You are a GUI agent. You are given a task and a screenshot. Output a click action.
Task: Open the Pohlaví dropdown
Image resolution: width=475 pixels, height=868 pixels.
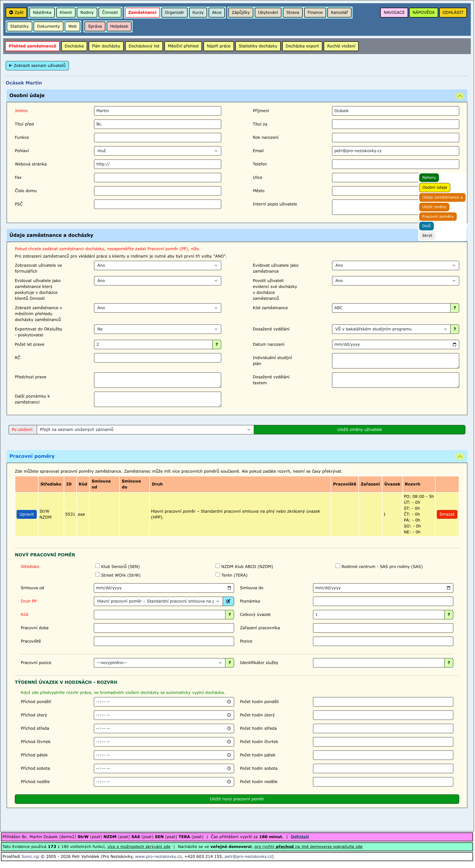click(157, 151)
